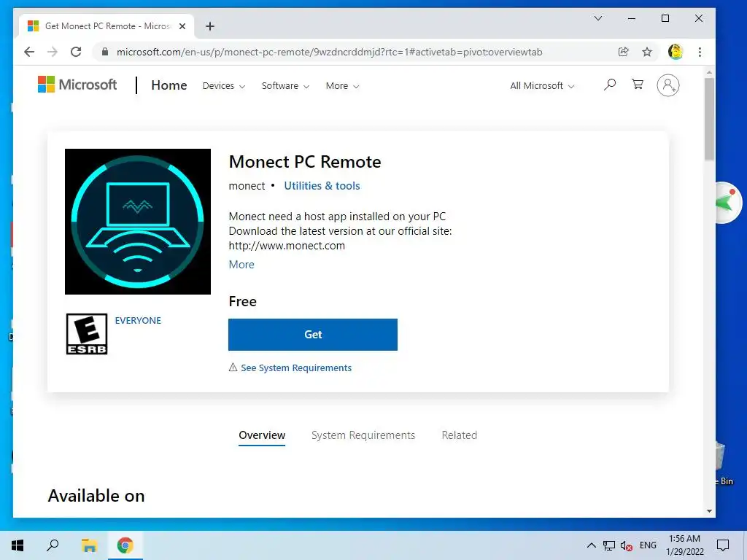Click the monect publisher name
This screenshot has height=560, width=747.
coord(247,186)
